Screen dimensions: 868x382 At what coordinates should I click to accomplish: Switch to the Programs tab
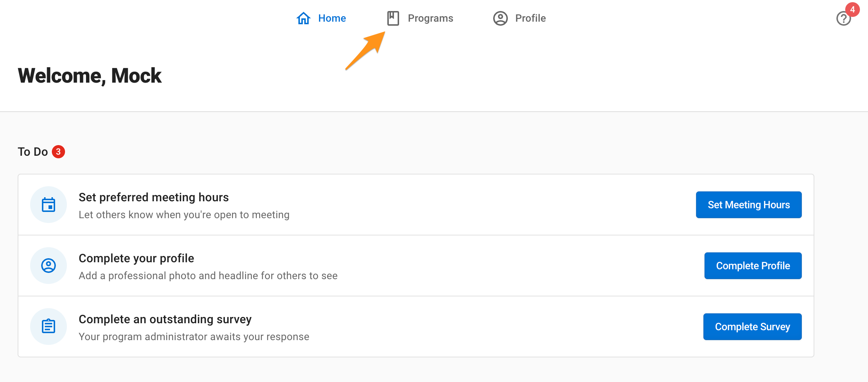pos(420,18)
